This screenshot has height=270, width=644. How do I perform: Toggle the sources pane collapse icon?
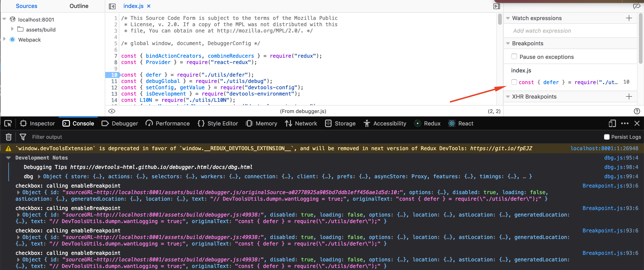click(x=112, y=6)
